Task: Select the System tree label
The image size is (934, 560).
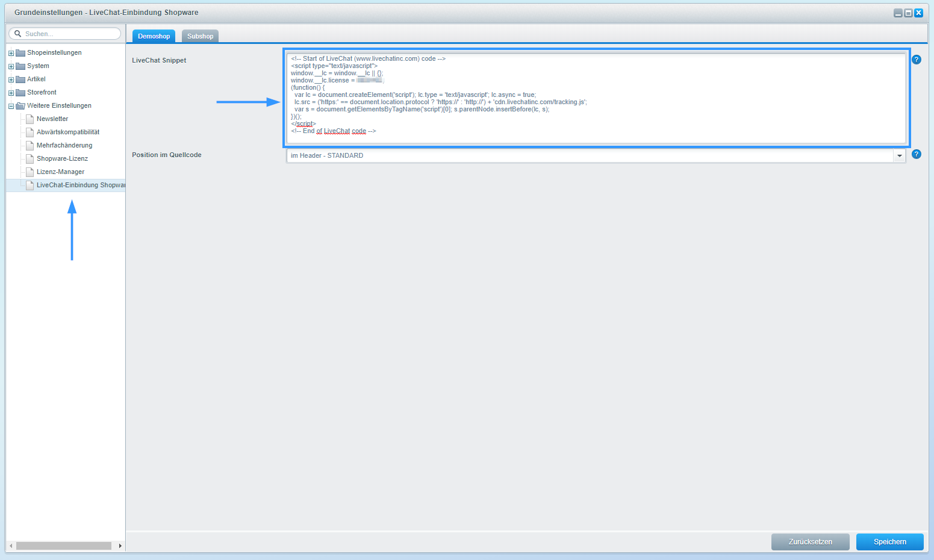Action: tap(38, 66)
